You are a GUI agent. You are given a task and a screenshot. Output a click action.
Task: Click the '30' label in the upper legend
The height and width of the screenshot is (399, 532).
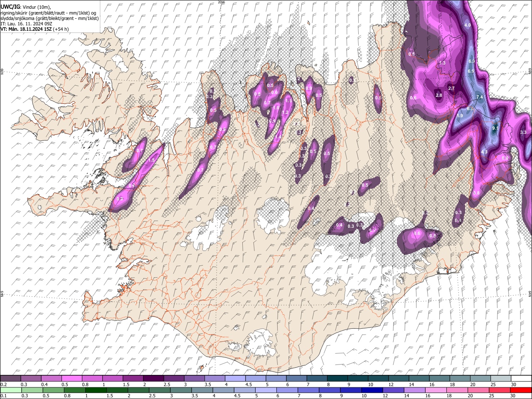[x=514, y=384]
